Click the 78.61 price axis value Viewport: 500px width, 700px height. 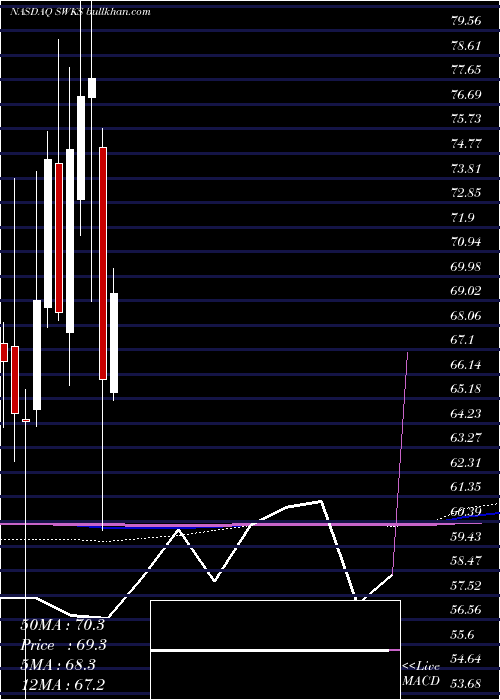pos(466,46)
